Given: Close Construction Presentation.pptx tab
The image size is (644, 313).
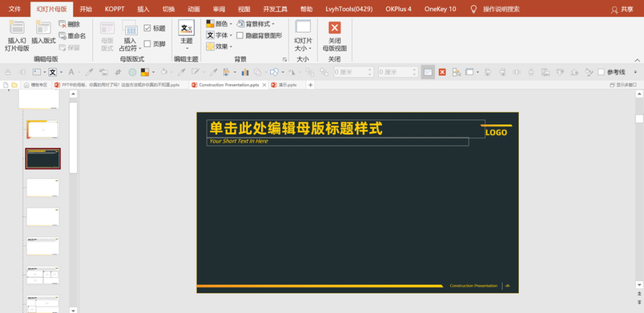Looking at the screenshot, I should coord(264,85).
